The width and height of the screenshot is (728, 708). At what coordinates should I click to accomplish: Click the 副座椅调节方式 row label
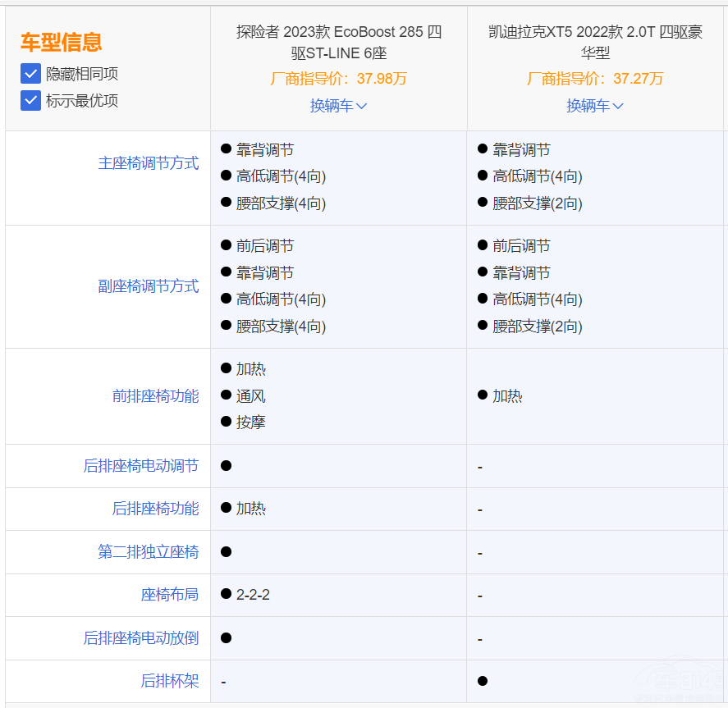(x=149, y=286)
